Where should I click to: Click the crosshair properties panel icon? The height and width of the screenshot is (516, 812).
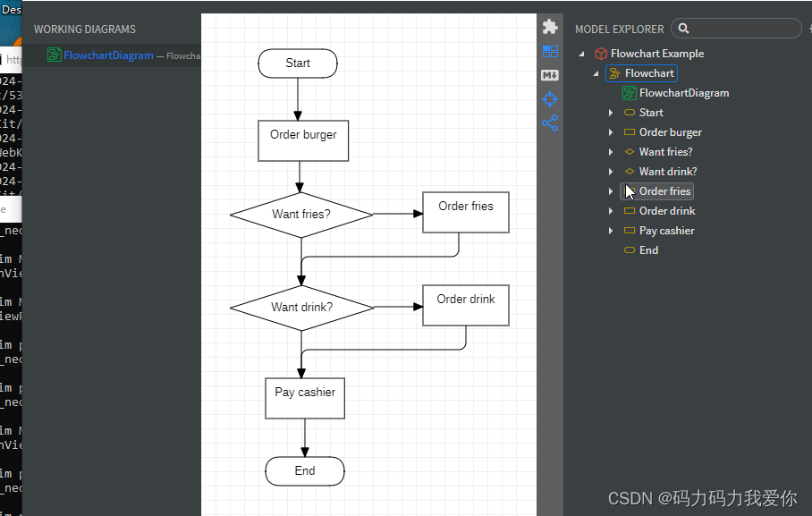click(x=550, y=99)
